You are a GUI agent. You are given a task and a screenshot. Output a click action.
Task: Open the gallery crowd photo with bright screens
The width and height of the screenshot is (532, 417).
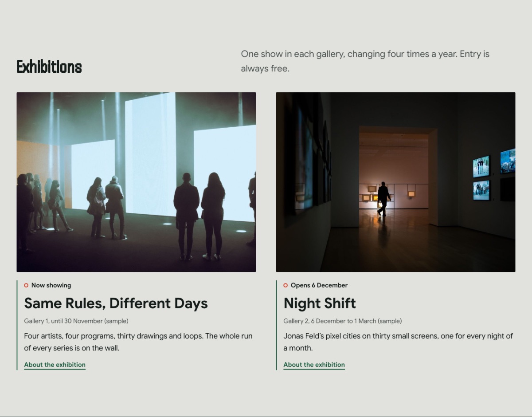(x=136, y=182)
